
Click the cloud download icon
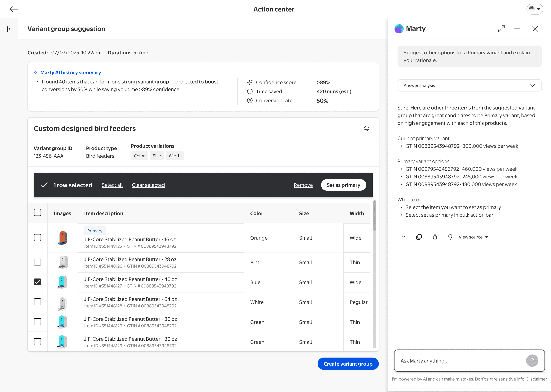tap(366, 128)
